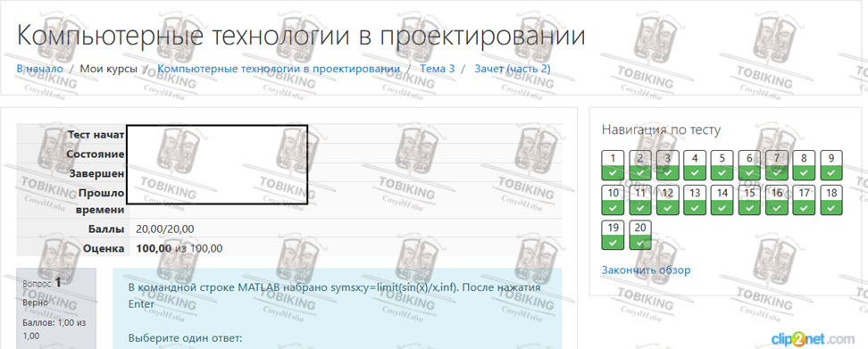The image size is (868, 349).
Task: Select question 9 navigation box
Action: coord(830,165)
